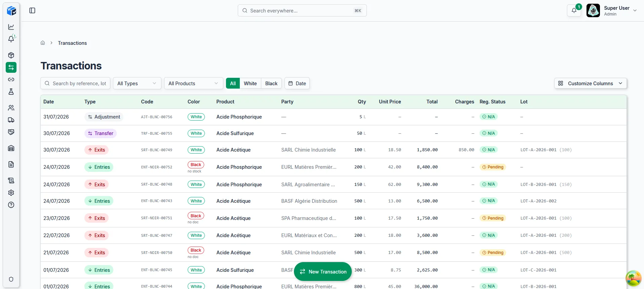Open the lab flask sidebar icon
This screenshot has height=289, width=644.
pyautogui.click(x=11, y=92)
